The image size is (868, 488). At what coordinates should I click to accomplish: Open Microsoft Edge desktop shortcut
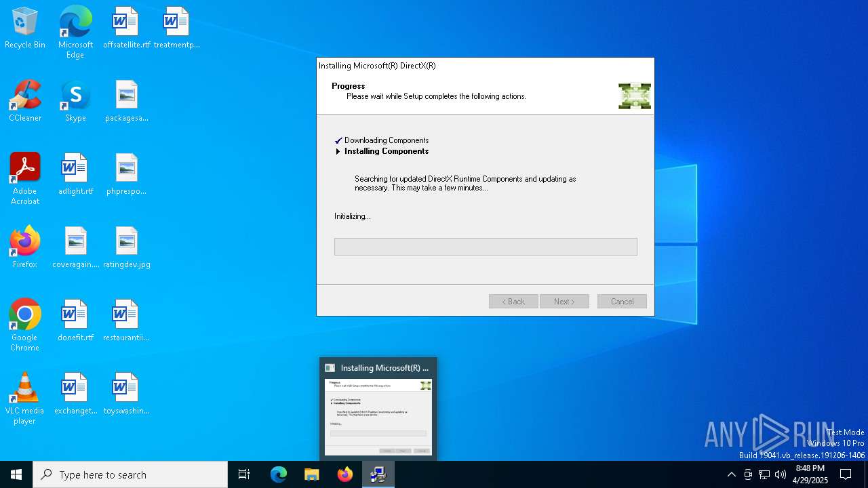(x=75, y=32)
